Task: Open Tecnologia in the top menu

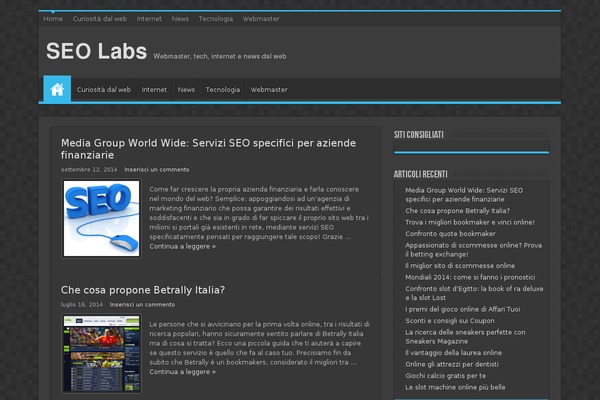Action: tap(216, 19)
